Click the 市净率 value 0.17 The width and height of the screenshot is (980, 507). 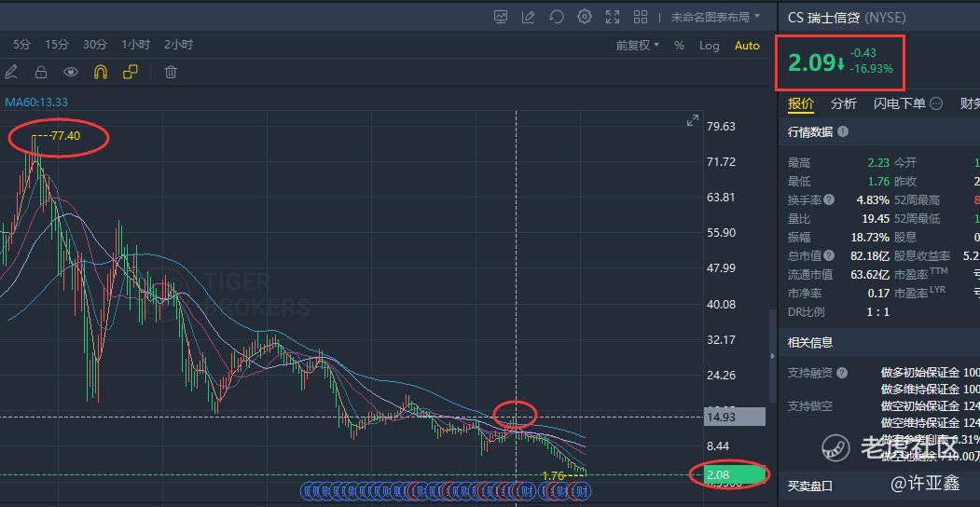coord(878,293)
